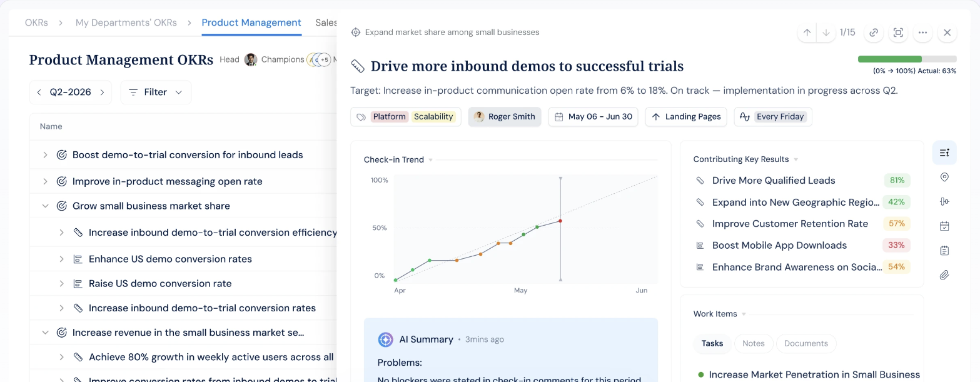Screen dimensions: 980x382
Task: Click the Every Friday check-in frequency button
Action: 773,116
